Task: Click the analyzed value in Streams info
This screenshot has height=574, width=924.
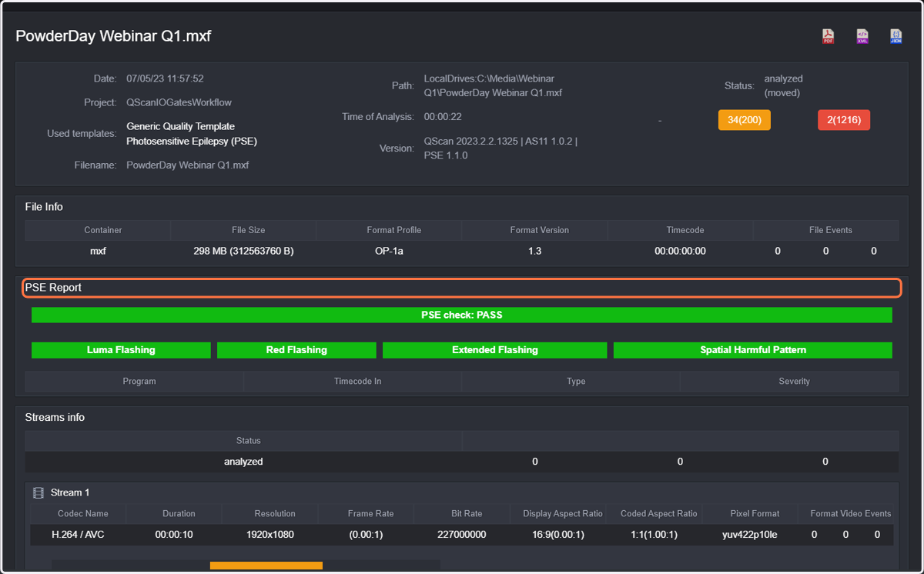Action: 243,462
